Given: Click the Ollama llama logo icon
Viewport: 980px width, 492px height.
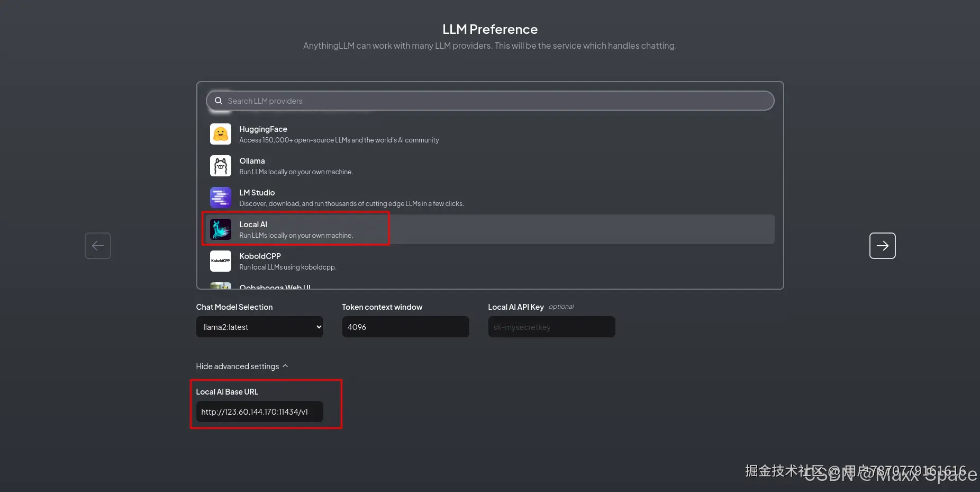Looking at the screenshot, I should [221, 166].
